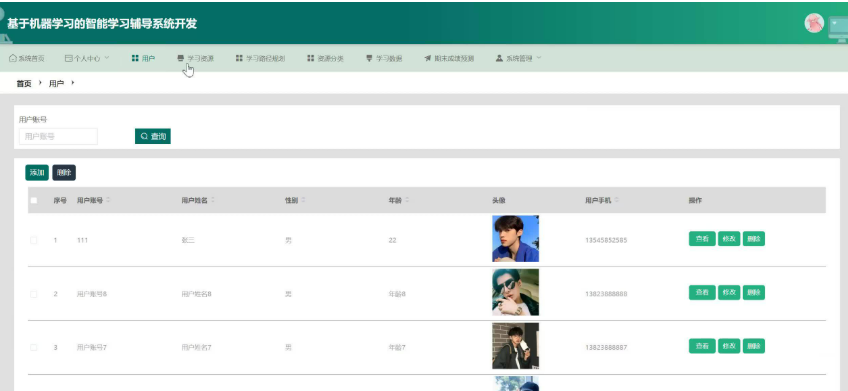Click cell 用户账号7

(x=92, y=347)
